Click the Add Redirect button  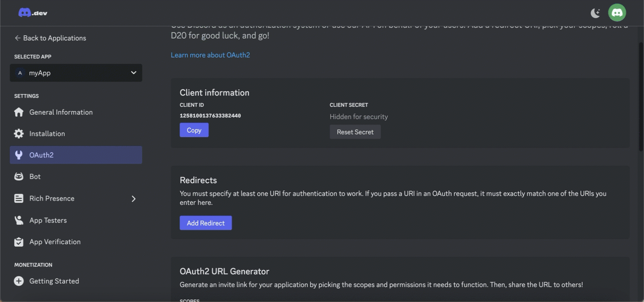(206, 223)
